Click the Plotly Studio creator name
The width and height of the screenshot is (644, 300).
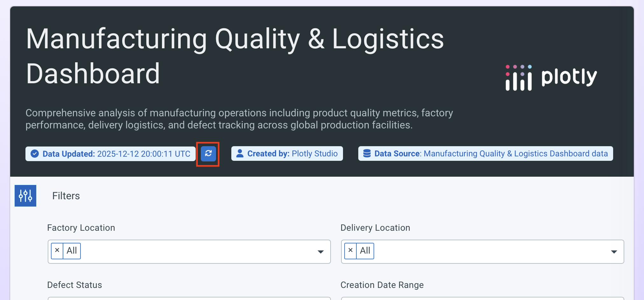coord(314,153)
